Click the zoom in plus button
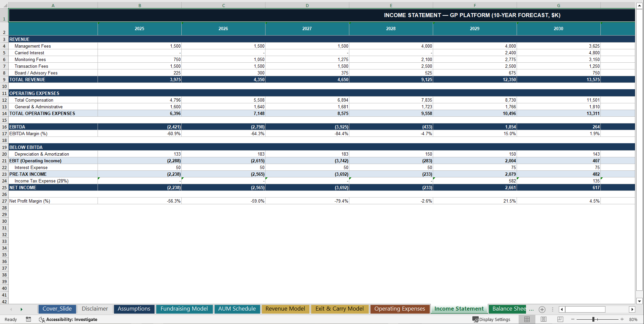 pos(622,319)
